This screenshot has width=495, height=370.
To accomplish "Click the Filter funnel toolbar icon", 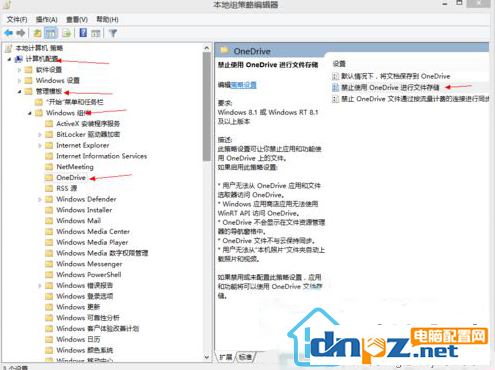I will 113,33.
